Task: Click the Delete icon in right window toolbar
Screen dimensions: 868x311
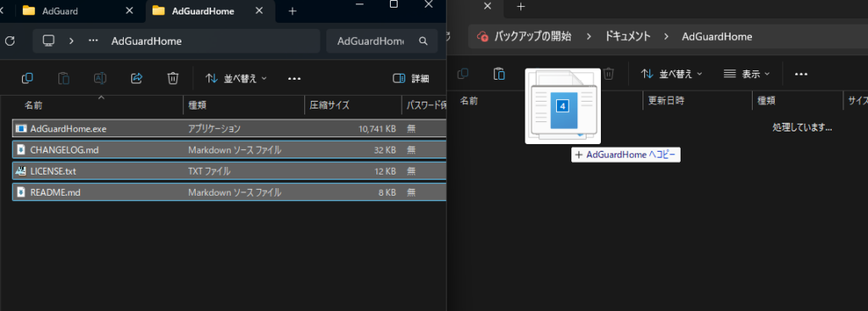Action: point(609,74)
